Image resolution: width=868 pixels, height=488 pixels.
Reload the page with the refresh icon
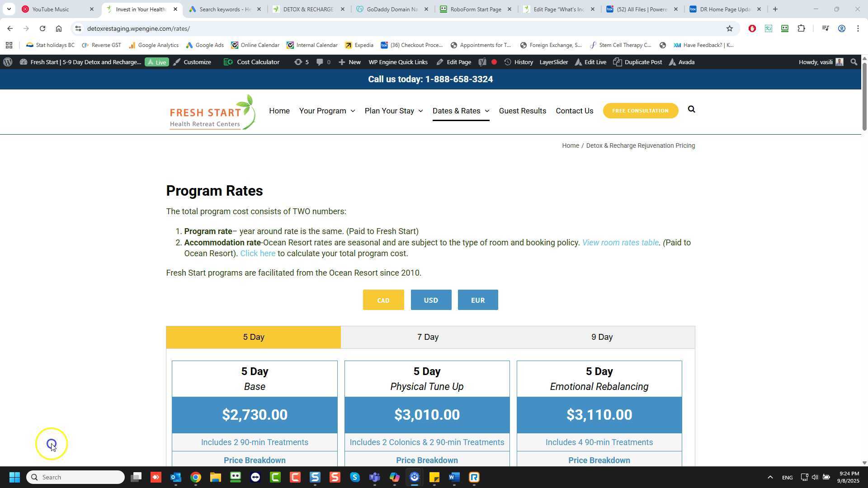[42, 28]
